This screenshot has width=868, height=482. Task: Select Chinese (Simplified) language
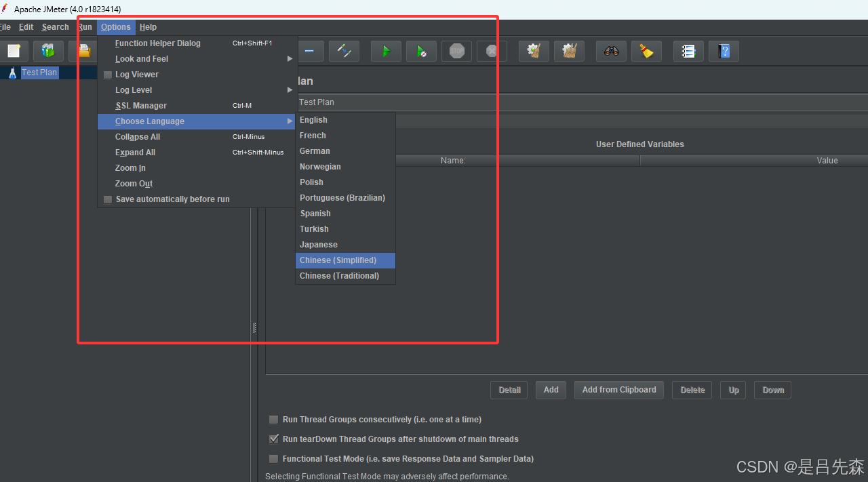click(x=346, y=260)
